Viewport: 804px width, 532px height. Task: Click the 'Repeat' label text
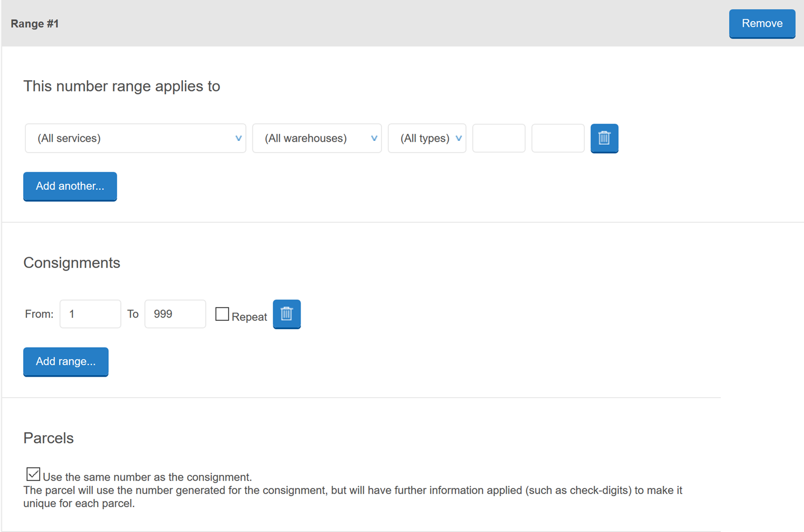click(x=249, y=317)
